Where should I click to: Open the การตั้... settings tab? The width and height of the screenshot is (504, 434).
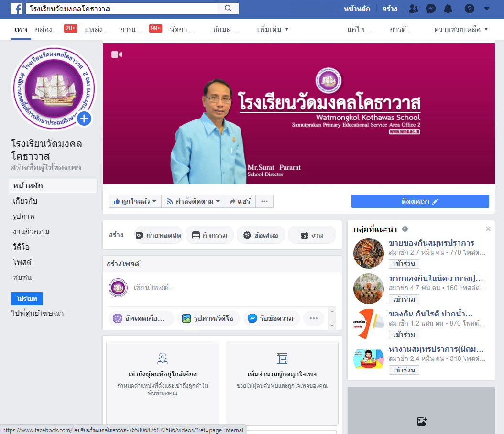(401, 30)
